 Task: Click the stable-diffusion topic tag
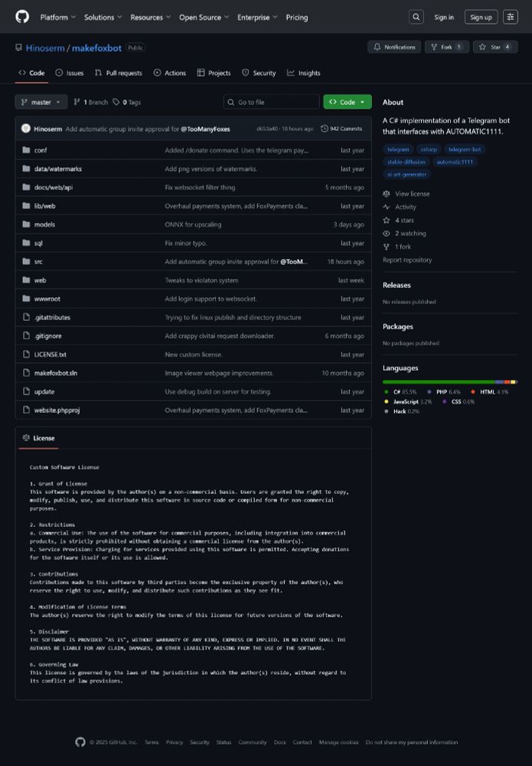tap(406, 162)
